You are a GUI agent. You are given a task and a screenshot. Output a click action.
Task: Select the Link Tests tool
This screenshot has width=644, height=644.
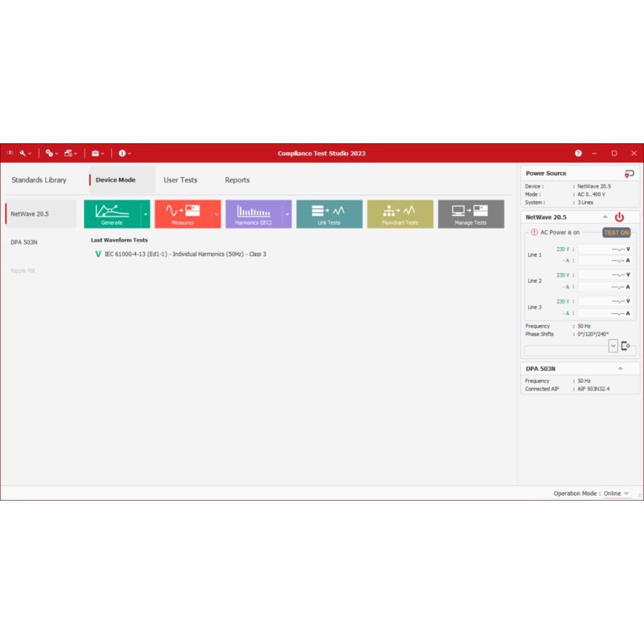(329, 213)
